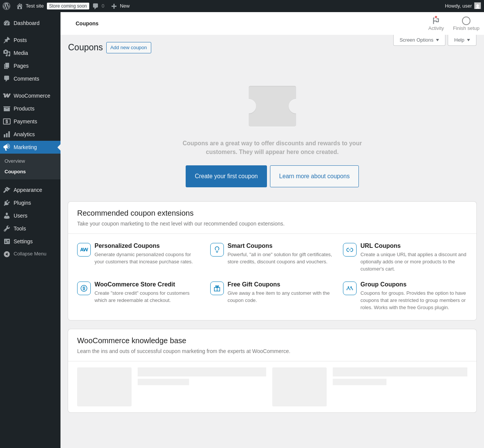Click the Payments dollar icon
This screenshot has width=484, height=448.
7,121
